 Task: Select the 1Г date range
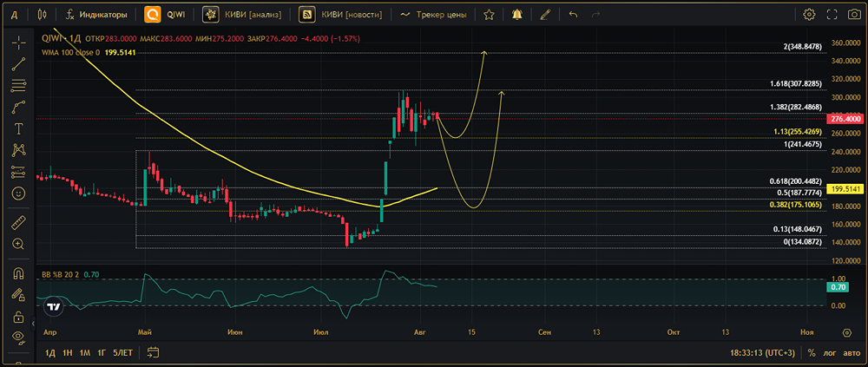(x=102, y=352)
